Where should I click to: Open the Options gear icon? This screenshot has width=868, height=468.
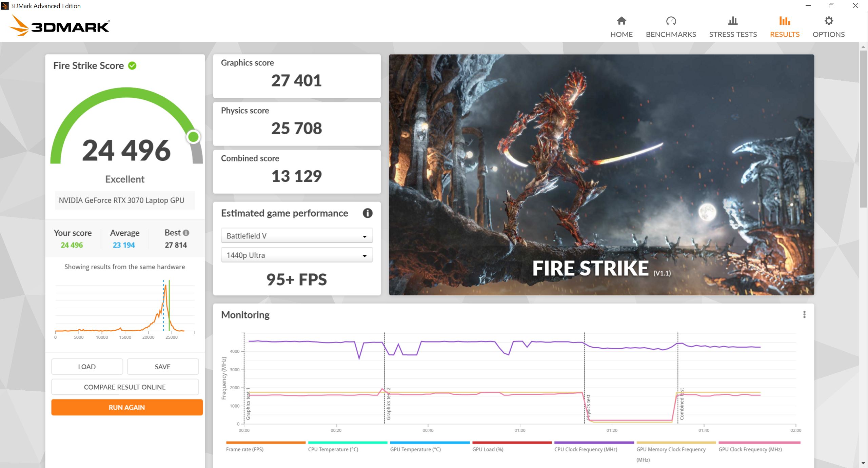[828, 21]
